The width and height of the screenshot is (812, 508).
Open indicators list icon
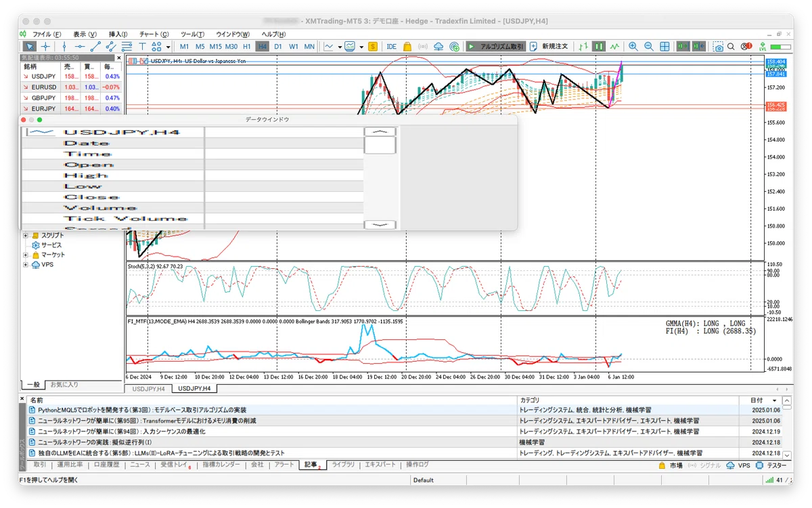tap(350, 47)
